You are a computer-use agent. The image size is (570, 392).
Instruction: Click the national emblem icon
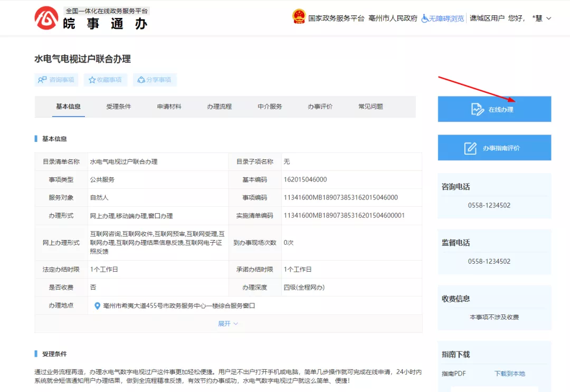click(x=299, y=17)
